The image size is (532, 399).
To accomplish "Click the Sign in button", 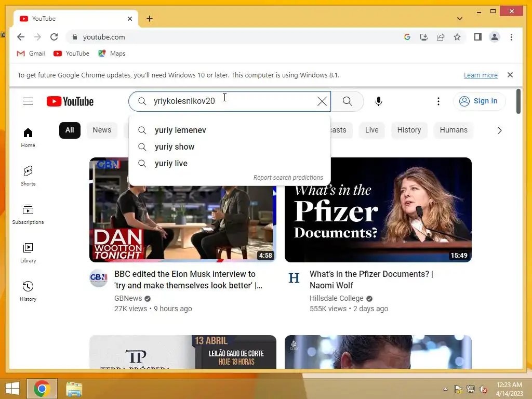I will pyautogui.click(x=479, y=101).
